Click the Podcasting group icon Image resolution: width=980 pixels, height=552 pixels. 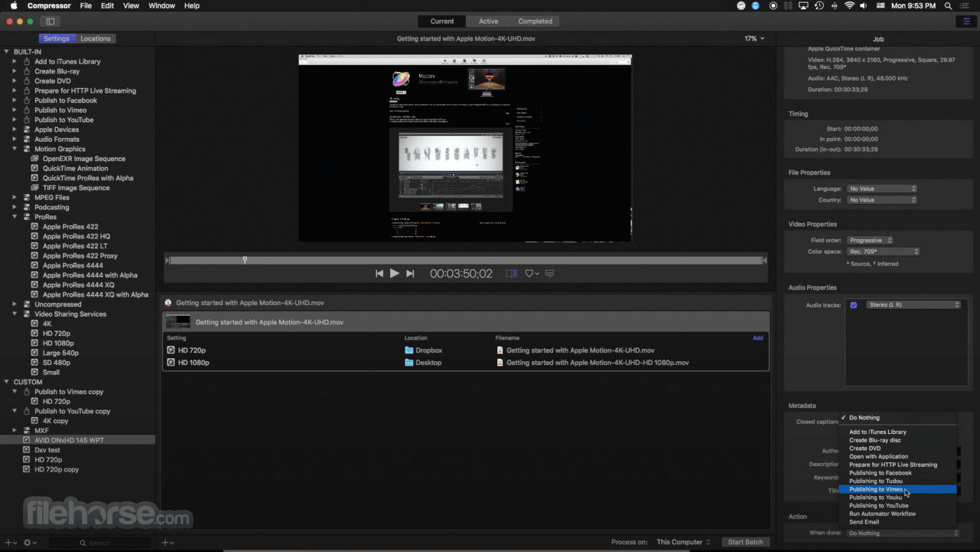(x=27, y=207)
